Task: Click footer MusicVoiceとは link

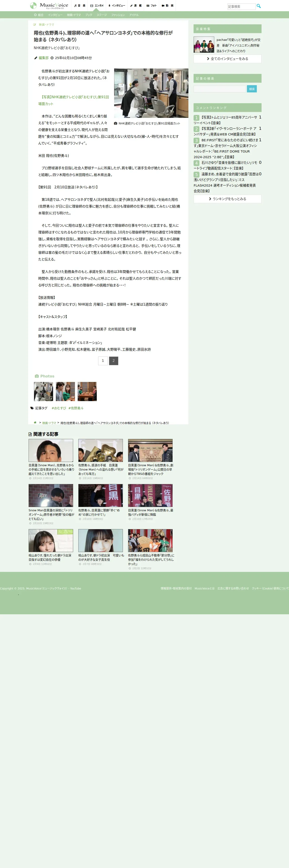Action: coord(205,588)
